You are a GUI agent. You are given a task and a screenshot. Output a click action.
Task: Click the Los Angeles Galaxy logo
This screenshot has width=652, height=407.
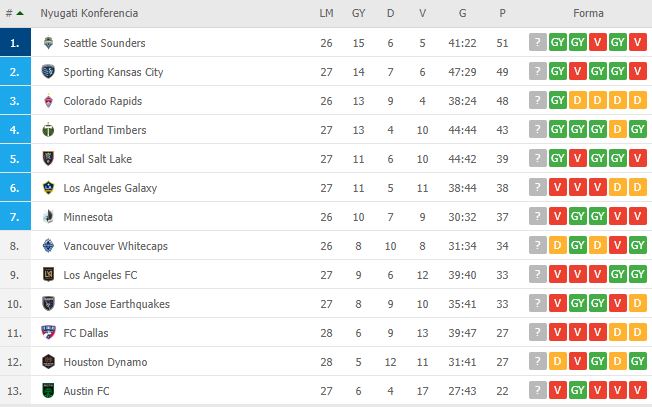pyautogui.click(x=48, y=187)
